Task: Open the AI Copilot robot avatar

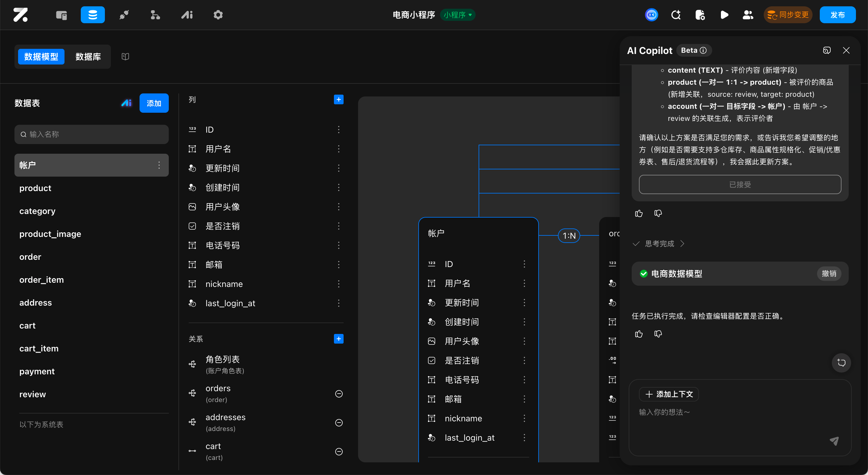Action: [x=651, y=15]
